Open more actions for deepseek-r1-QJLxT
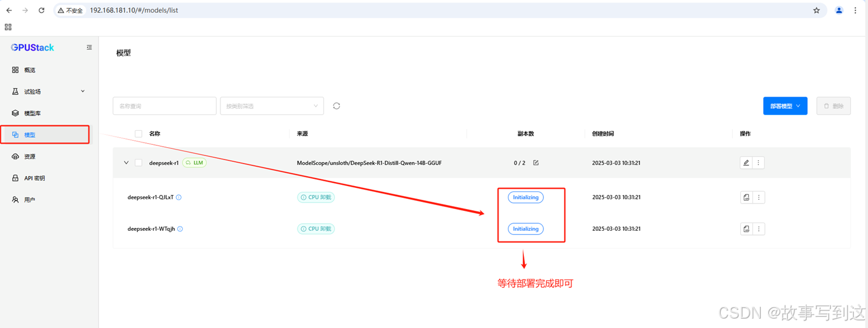868x328 pixels. tap(758, 197)
